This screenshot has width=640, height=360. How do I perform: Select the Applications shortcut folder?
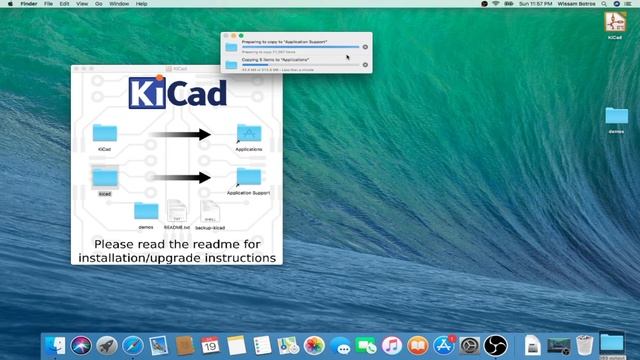249,133
